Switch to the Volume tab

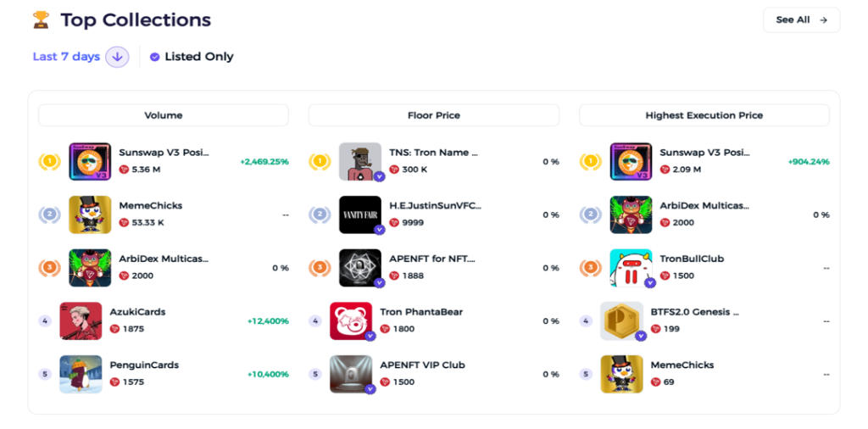coord(164,115)
